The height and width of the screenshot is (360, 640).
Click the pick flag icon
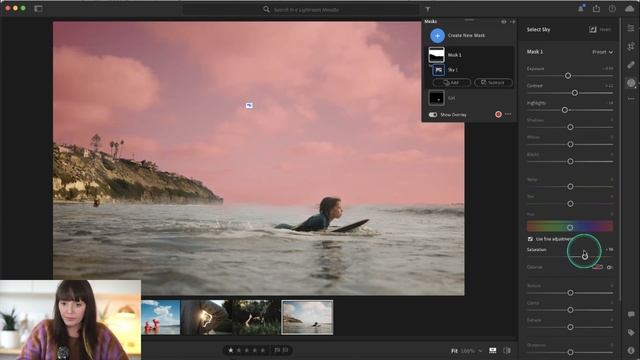tap(277, 350)
